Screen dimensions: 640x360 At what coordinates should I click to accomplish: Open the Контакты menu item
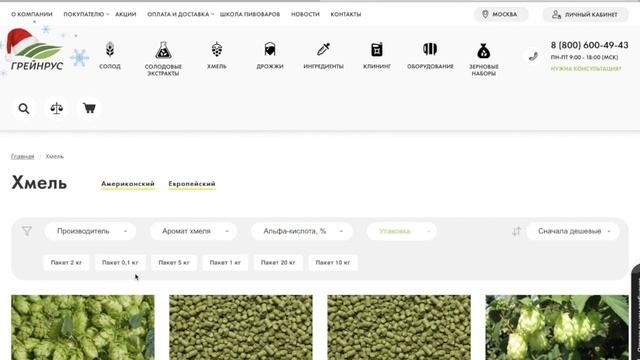346,14
